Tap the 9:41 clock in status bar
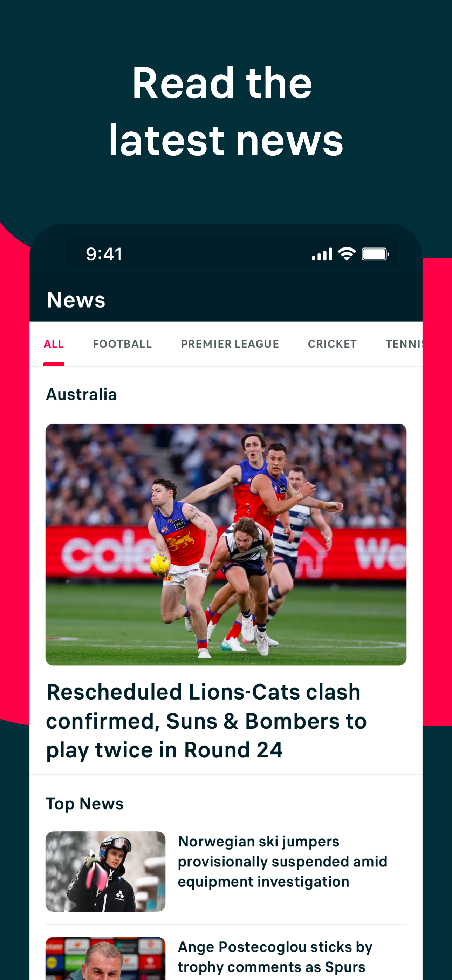This screenshot has width=452, height=980. tap(104, 254)
